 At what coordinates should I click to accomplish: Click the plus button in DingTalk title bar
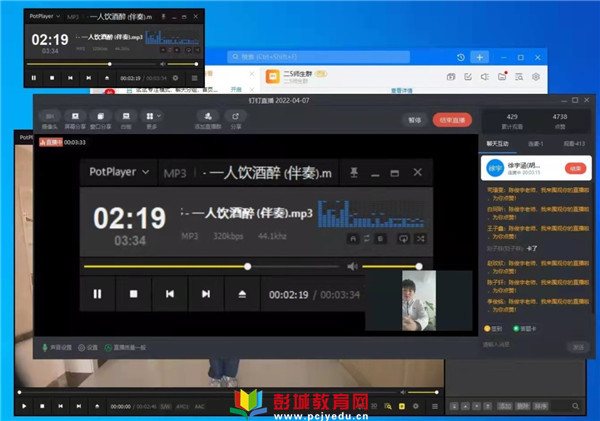[479, 57]
